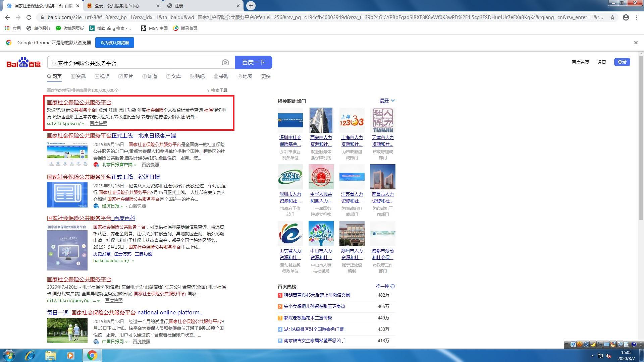This screenshot has height=362, width=644.
Task: Open first result 国家社会保险公共服务平台 si.12333.gov.cn
Action: (x=79, y=102)
